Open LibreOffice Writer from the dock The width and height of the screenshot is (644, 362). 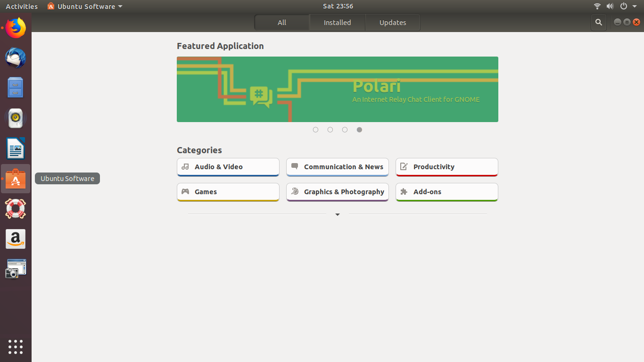(16, 148)
